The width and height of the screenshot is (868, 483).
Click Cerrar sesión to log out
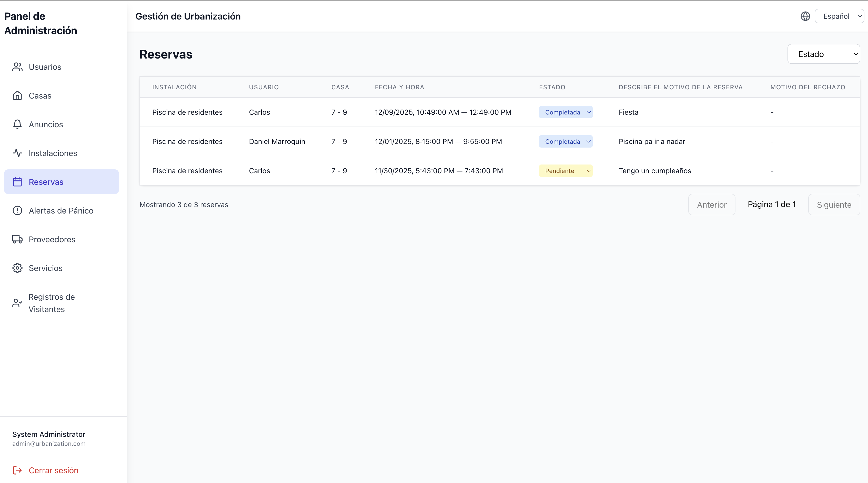(x=53, y=470)
